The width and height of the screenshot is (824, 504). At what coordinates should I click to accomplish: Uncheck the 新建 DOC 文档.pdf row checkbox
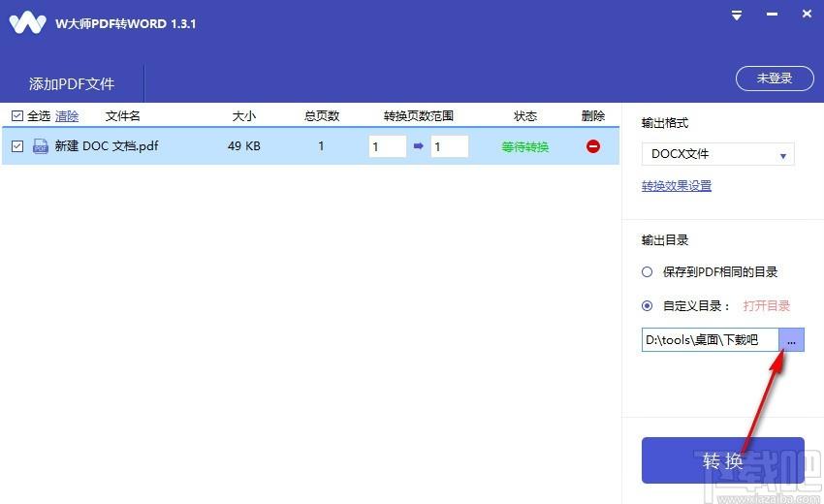(x=17, y=146)
